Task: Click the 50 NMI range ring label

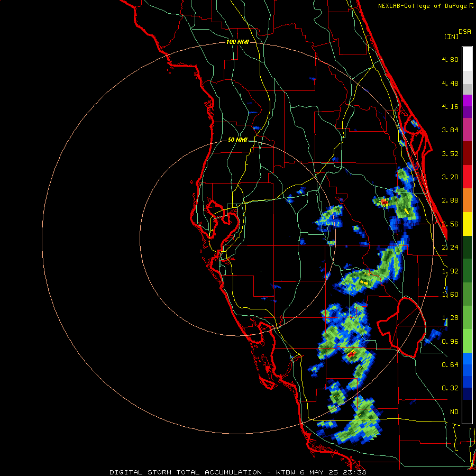Action: tap(237, 140)
